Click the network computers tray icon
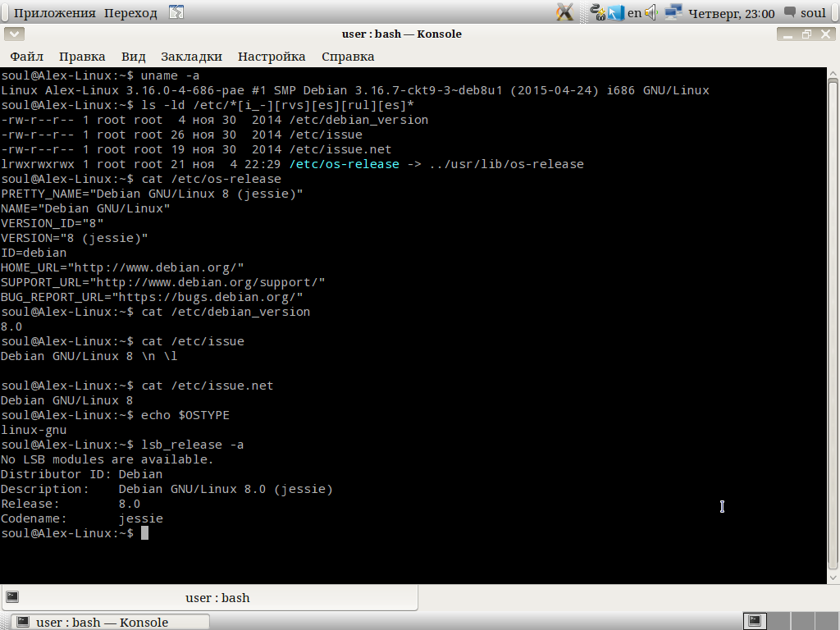This screenshot has height=630, width=840. tap(673, 12)
